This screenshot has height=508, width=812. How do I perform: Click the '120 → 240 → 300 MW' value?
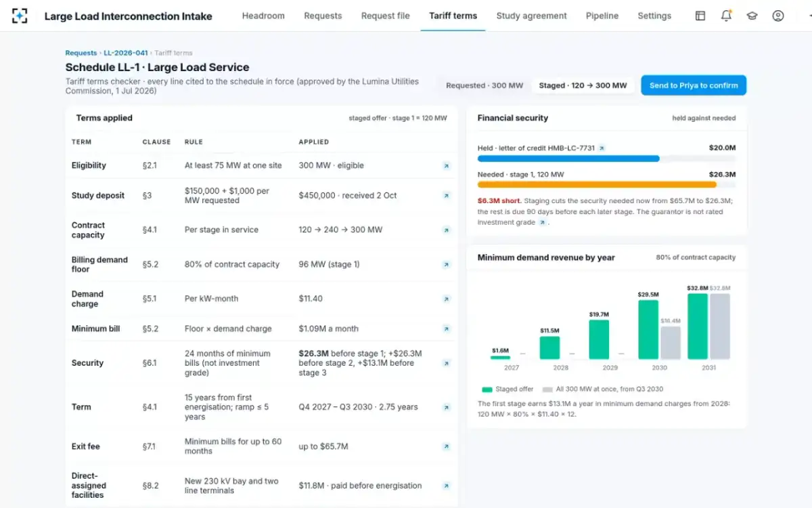340,230
